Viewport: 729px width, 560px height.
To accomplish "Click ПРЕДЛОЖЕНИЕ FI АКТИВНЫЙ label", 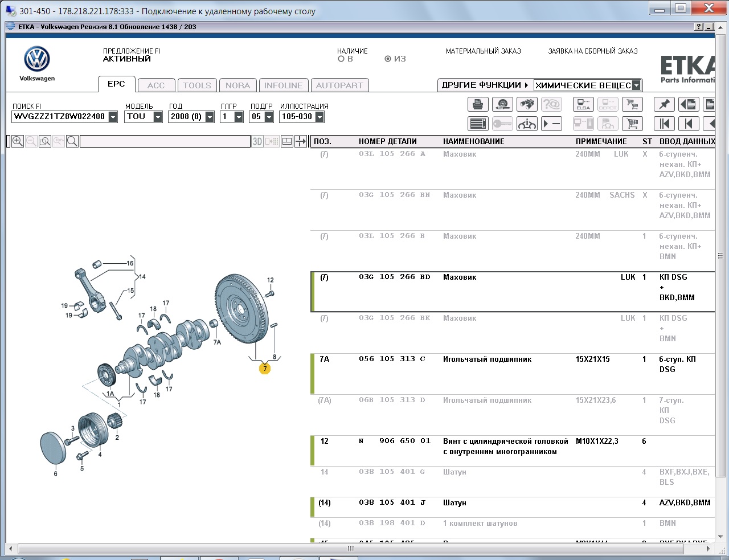I will 132,55.
